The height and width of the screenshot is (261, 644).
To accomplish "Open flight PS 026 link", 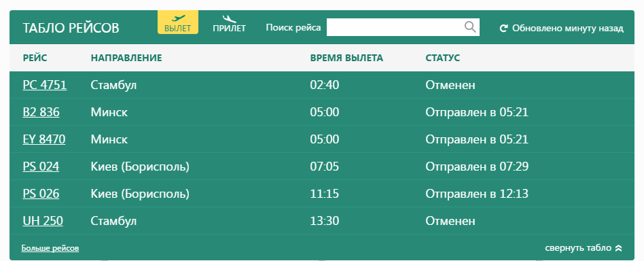I will tap(41, 194).
